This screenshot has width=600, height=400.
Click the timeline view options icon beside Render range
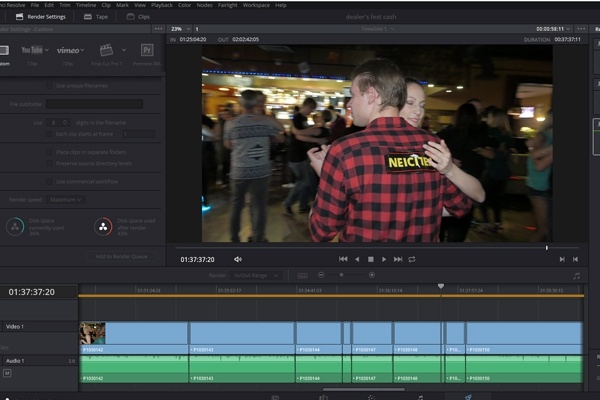tap(302, 275)
